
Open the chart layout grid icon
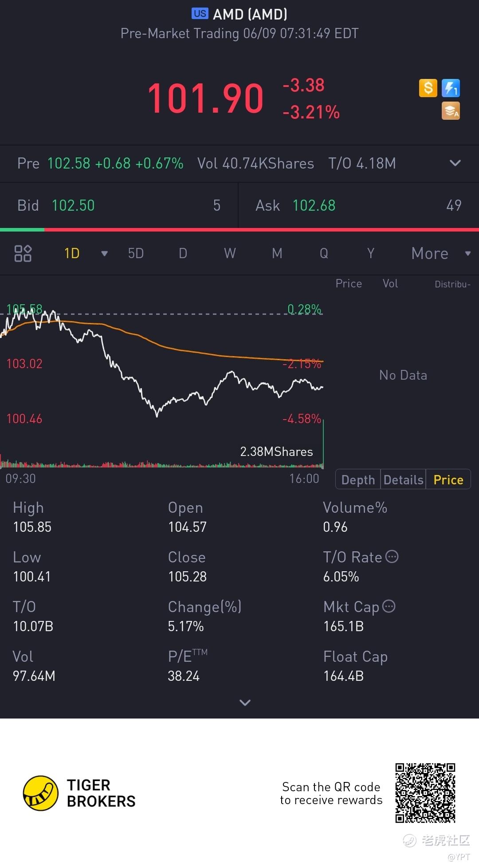(x=23, y=254)
